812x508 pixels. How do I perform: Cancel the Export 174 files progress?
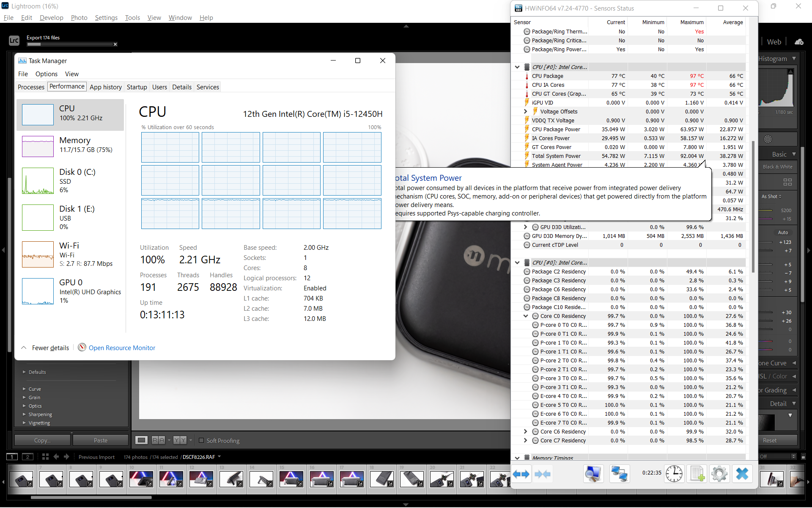pos(115,44)
